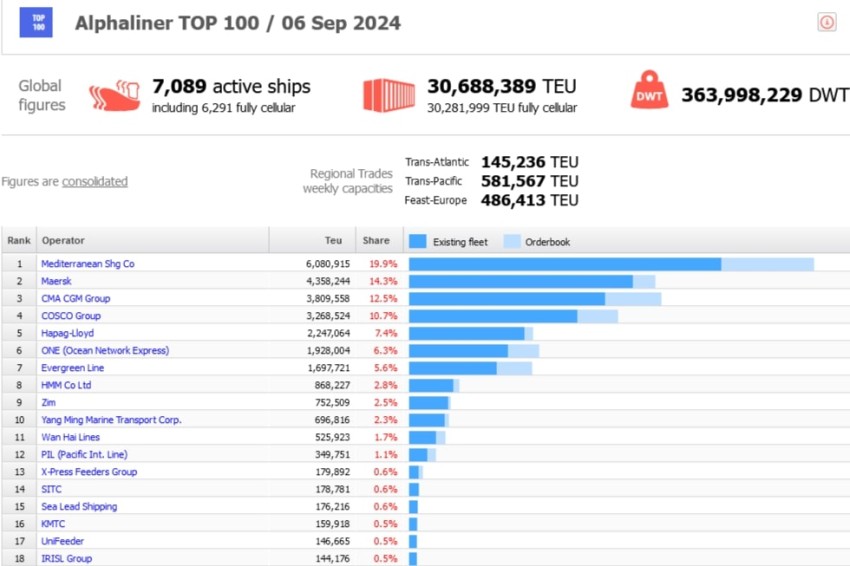
Task: Click the TOP 100 logo icon
Action: [36, 22]
